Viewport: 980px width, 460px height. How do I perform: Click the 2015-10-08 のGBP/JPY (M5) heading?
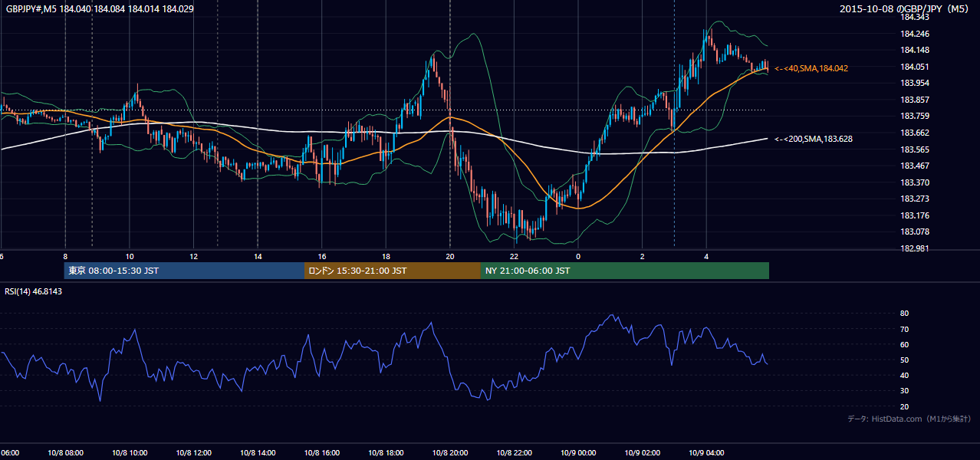point(905,9)
